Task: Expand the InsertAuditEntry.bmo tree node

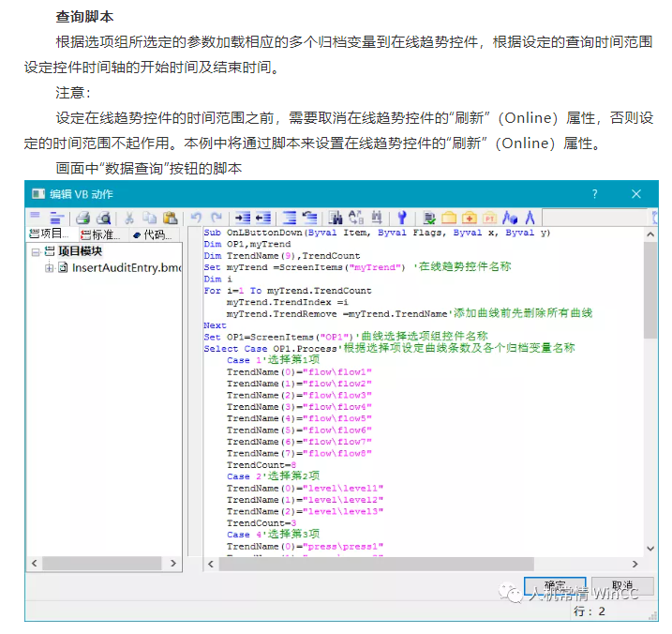Action: pos(49,268)
